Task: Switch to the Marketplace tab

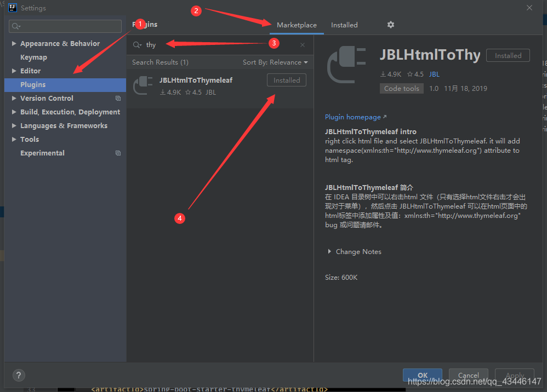Action: point(297,25)
